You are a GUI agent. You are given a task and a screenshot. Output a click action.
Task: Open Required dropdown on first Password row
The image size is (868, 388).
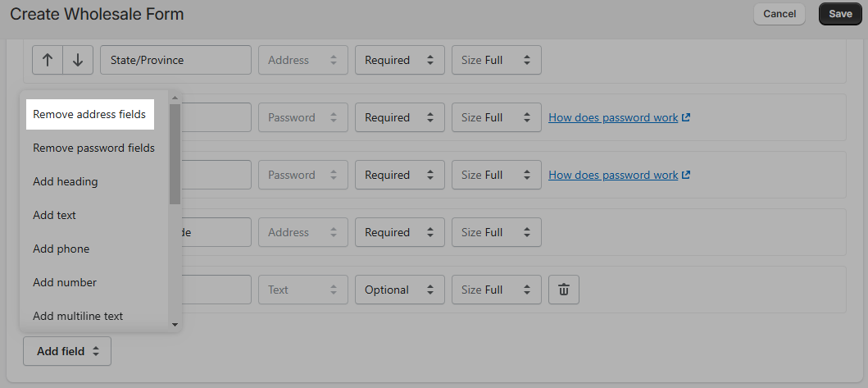(400, 117)
